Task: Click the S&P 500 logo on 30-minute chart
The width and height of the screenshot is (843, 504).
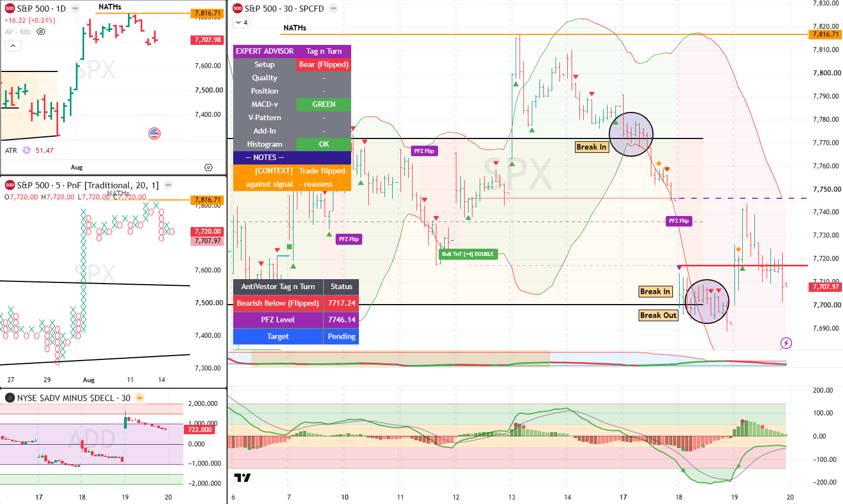Action: point(238,8)
